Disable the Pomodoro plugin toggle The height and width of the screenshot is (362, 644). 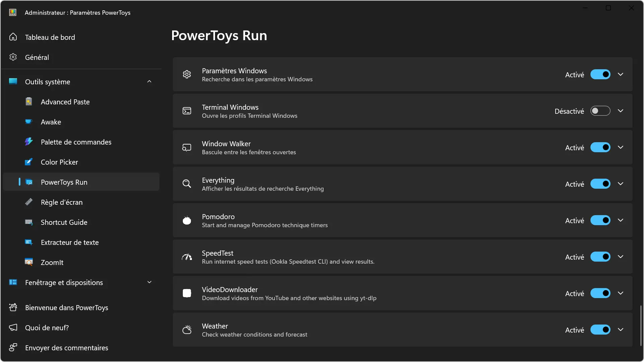pos(600,220)
